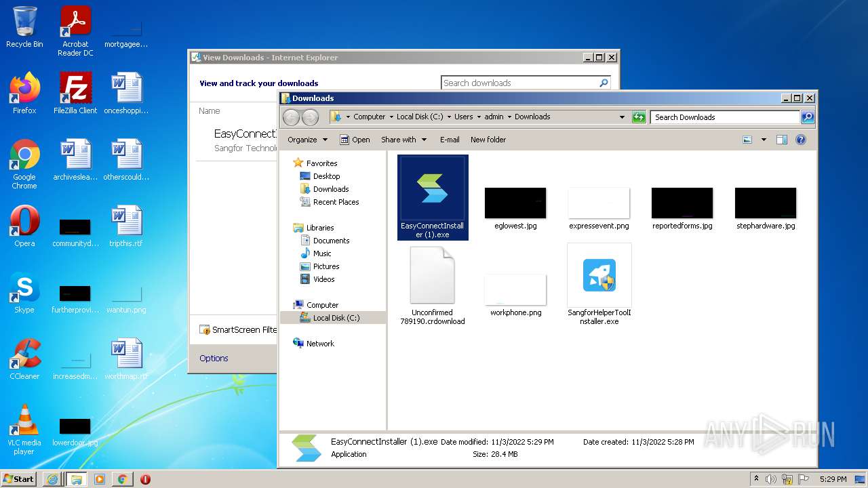Screen dimensions: 868x488
Task: Click the 5:29 PM taskbar clock
Action: pyautogui.click(x=833, y=479)
